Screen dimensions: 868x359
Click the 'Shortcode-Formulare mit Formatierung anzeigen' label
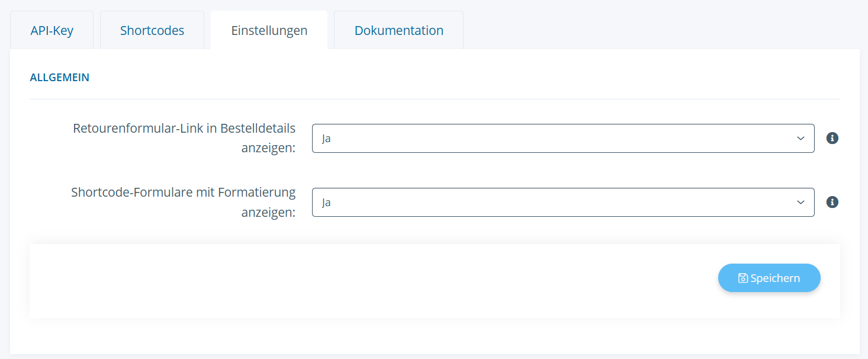[183, 202]
